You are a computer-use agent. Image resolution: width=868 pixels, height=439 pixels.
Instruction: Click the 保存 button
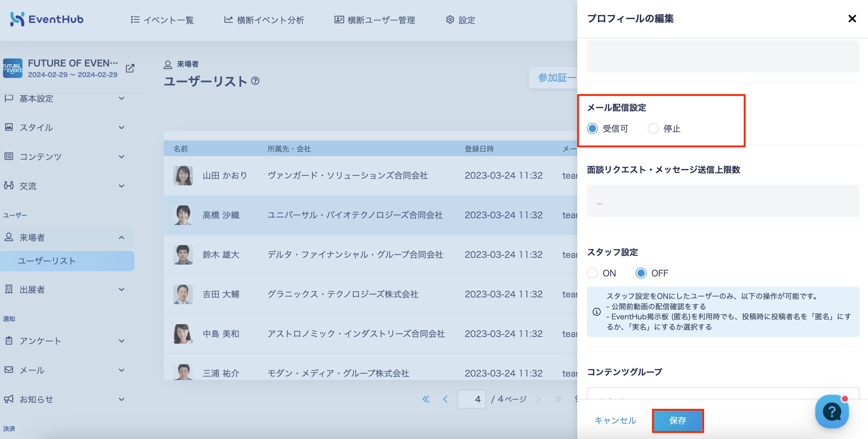click(678, 420)
